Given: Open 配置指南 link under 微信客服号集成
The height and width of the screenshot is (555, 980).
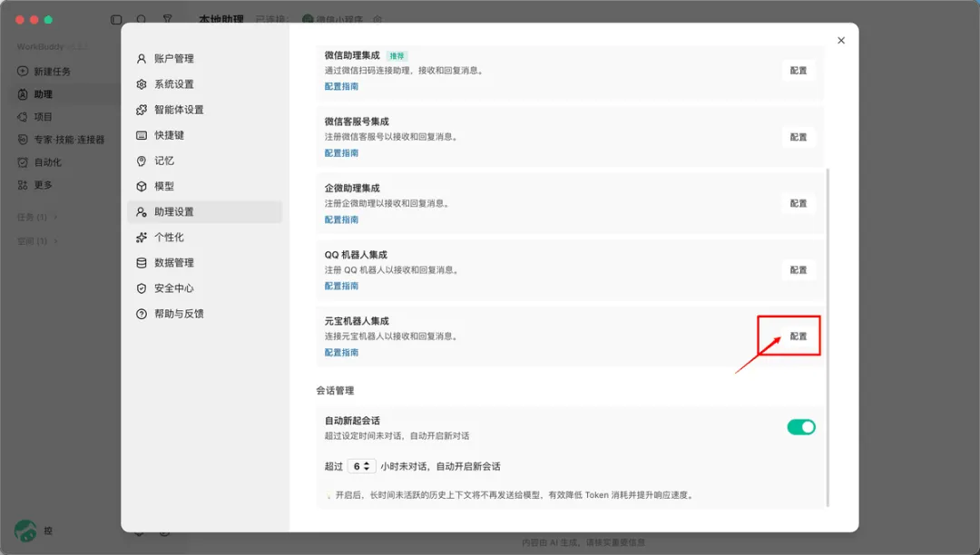Looking at the screenshot, I should [341, 153].
